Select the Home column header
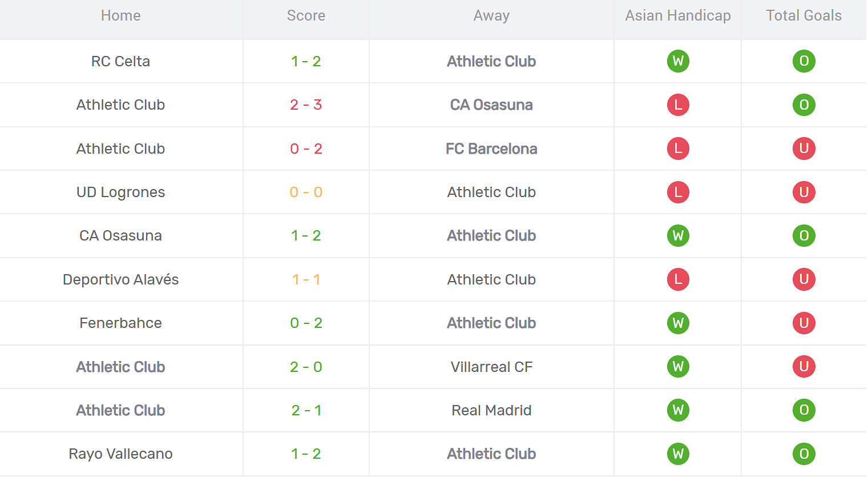This screenshot has height=477, width=868. pos(120,15)
